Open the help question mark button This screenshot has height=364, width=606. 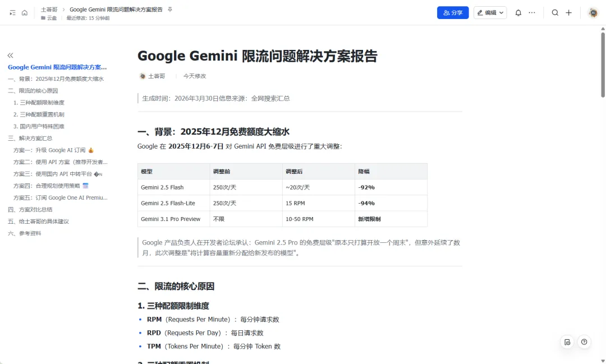click(584, 342)
